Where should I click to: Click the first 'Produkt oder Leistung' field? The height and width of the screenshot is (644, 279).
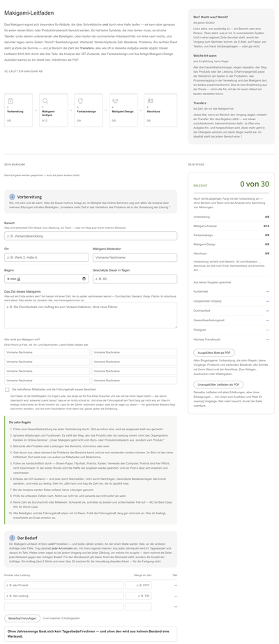(64, 585)
